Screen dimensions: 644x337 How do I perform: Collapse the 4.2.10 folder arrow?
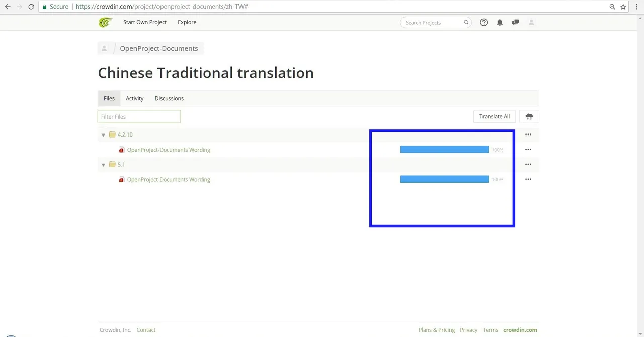coord(104,135)
